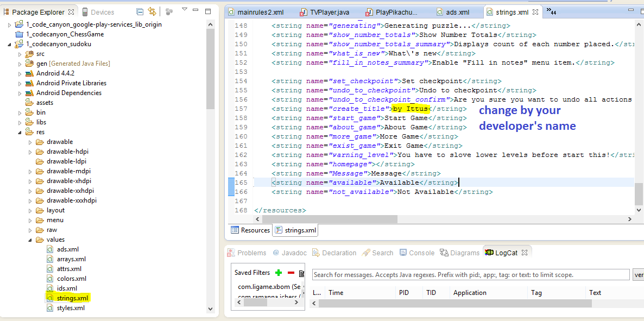Open the Diagrams view tab
Viewport: 644px width, 321px height.
click(459, 253)
